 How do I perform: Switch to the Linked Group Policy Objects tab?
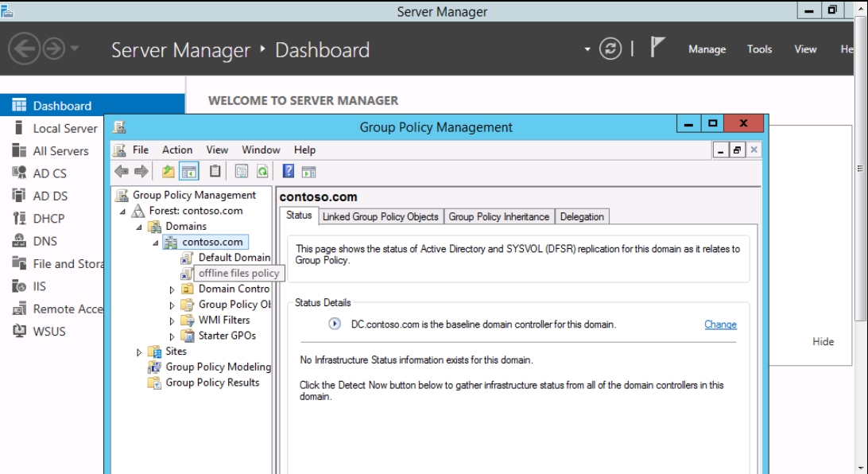(380, 216)
